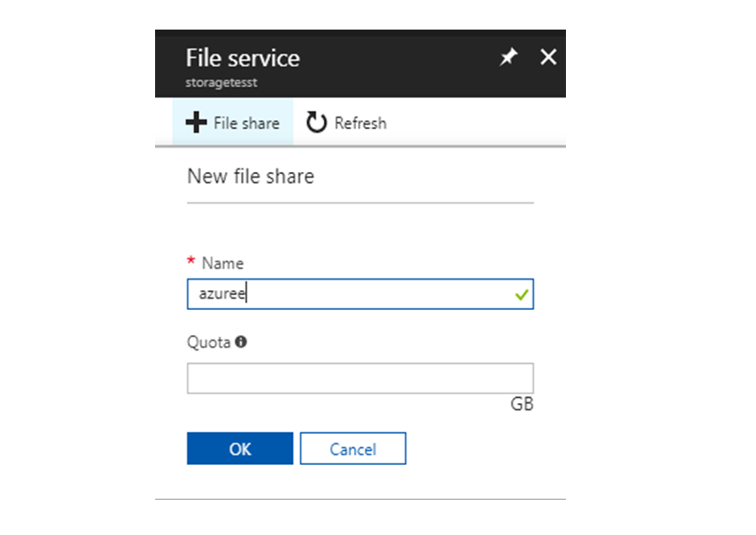Create a new file share via plus icon
The image size is (756, 535).
[232, 123]
